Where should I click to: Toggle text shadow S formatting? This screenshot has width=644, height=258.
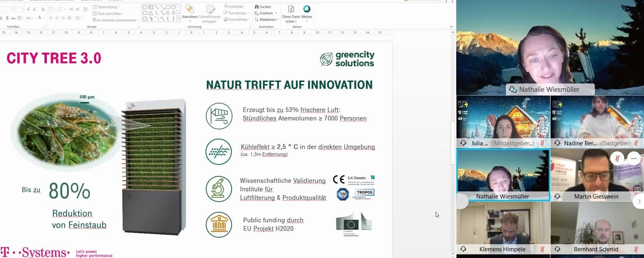(x=7, y=18)
